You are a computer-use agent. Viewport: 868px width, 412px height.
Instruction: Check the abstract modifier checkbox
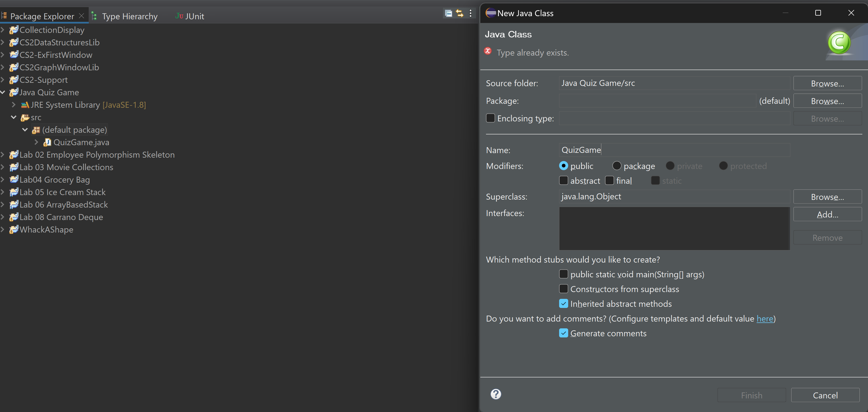563,180
